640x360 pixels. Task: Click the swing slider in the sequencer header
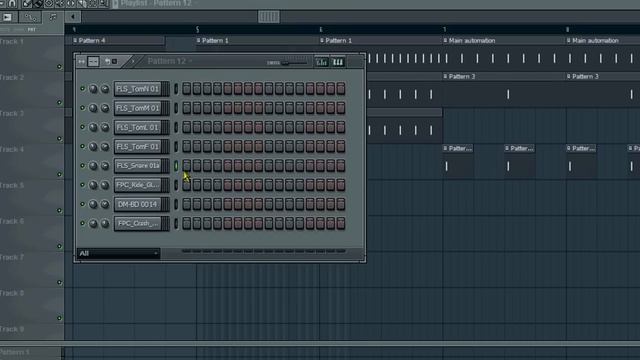pyautogui.click(x=294, y=63)
